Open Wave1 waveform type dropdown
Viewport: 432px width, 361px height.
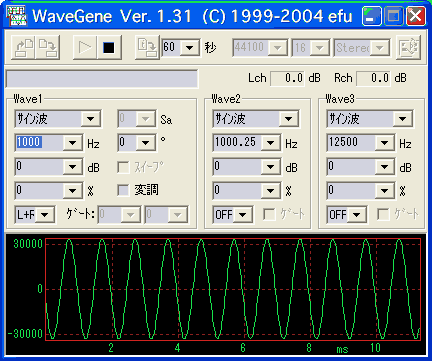click(x=90, y=119)
